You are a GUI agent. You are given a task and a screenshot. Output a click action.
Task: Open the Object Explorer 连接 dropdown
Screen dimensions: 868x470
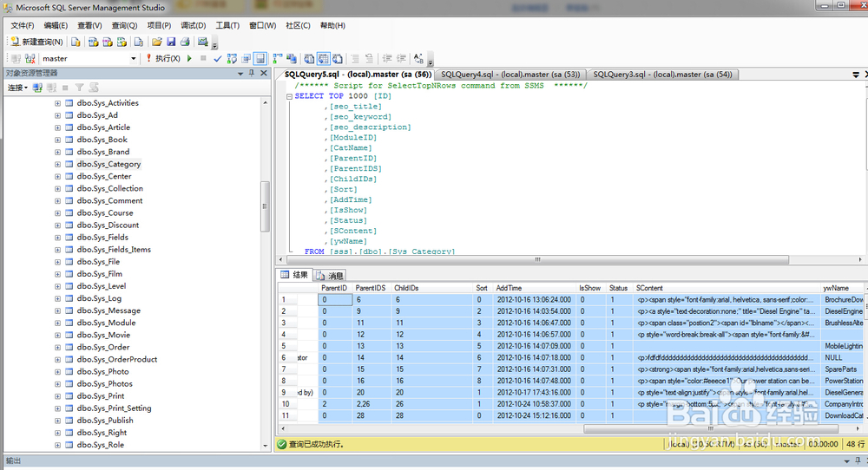[17, 88]
